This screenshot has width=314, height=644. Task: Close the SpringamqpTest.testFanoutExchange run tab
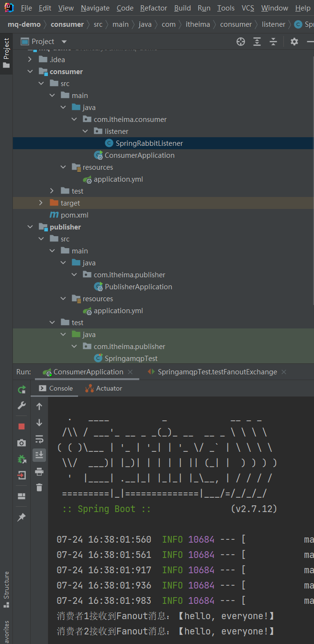coord(284,372)
